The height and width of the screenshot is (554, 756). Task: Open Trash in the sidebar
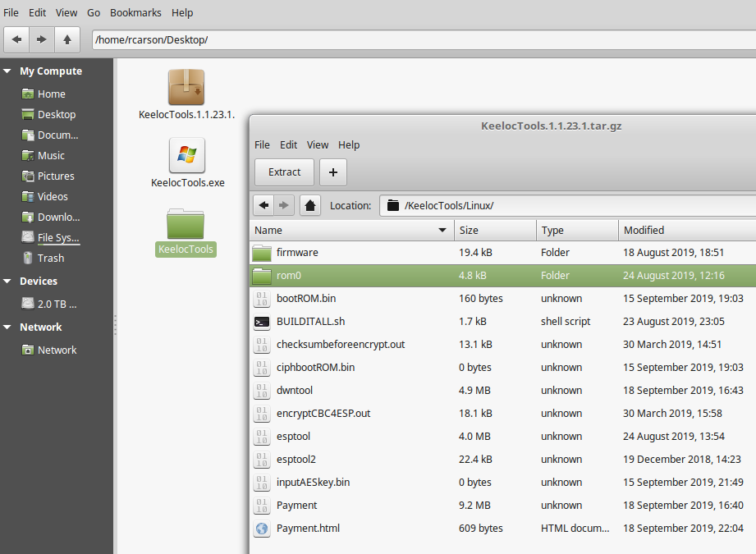50,258
